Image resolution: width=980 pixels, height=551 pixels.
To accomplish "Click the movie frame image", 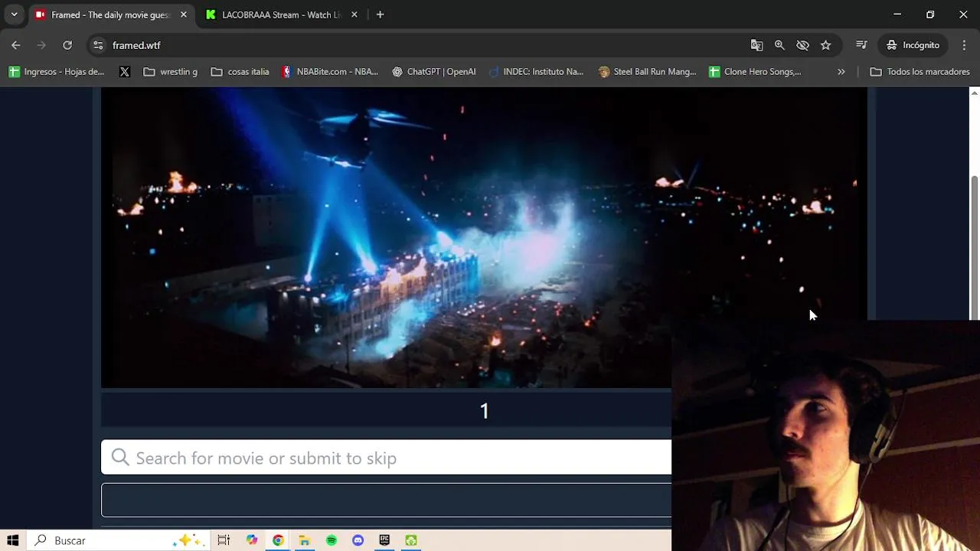I will tap(484, 237).
